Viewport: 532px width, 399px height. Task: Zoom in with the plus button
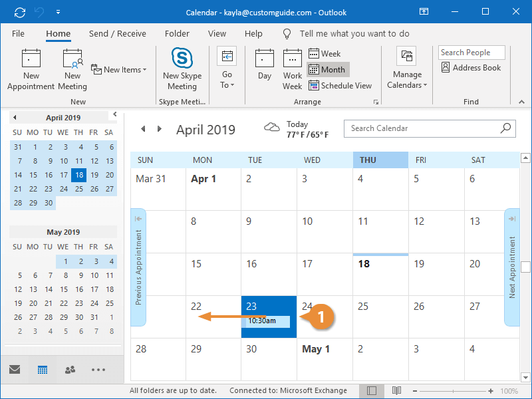(491, 391)
